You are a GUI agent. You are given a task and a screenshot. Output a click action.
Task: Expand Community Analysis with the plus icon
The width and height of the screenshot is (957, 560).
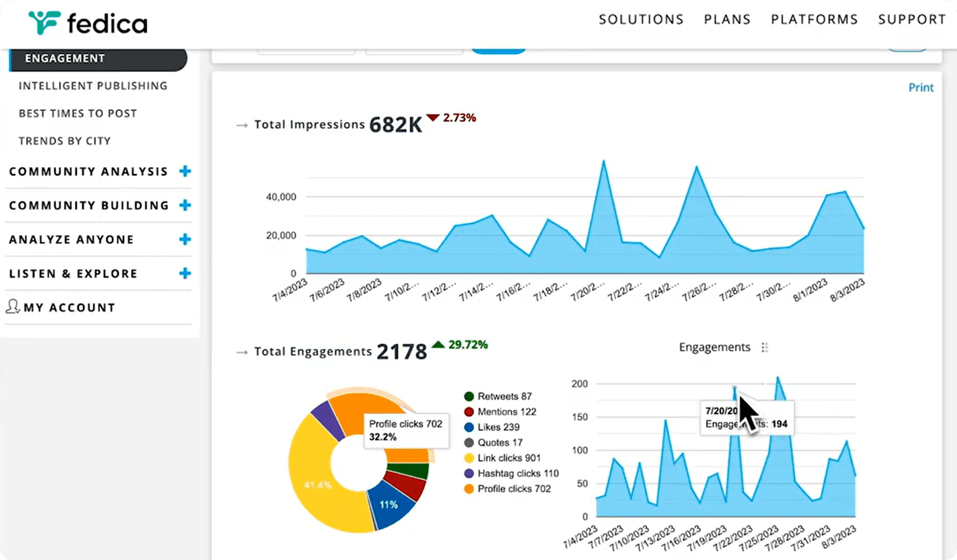tap(185, 171)
